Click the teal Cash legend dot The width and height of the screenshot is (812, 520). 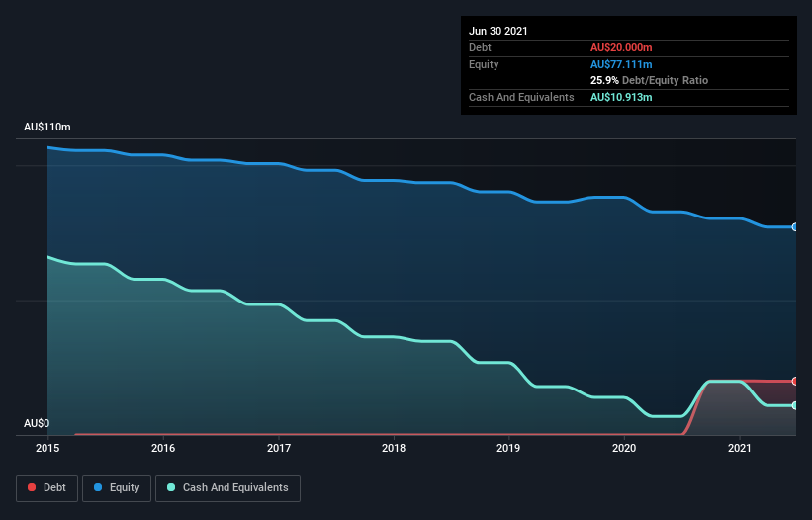[171, 487]
